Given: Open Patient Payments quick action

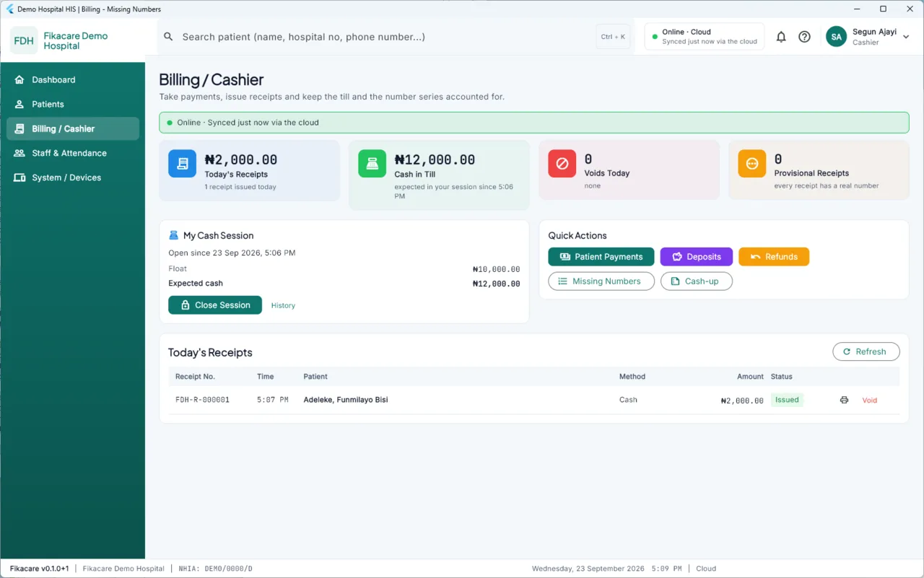Looking at the screenshot, I should click(x=601, y=257).
